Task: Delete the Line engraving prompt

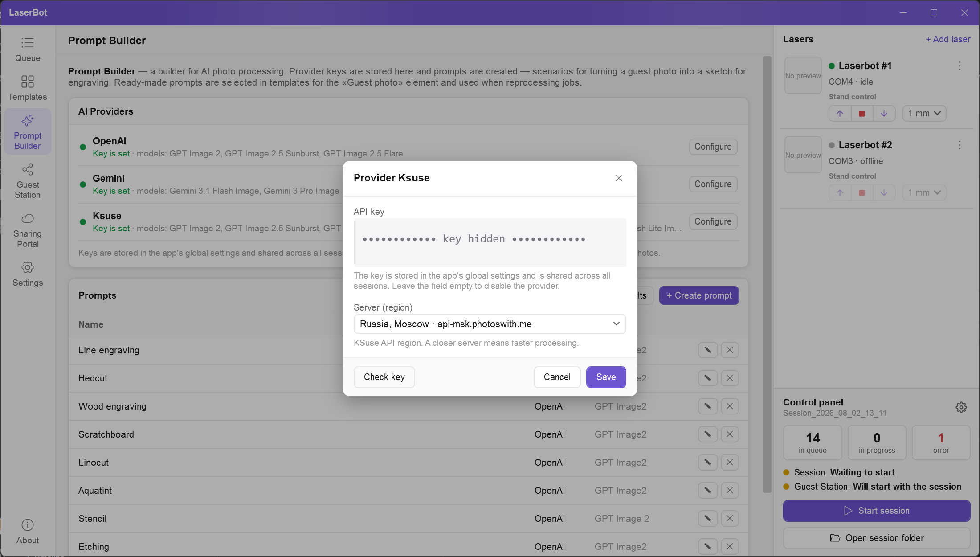Action: click(730, 350)
